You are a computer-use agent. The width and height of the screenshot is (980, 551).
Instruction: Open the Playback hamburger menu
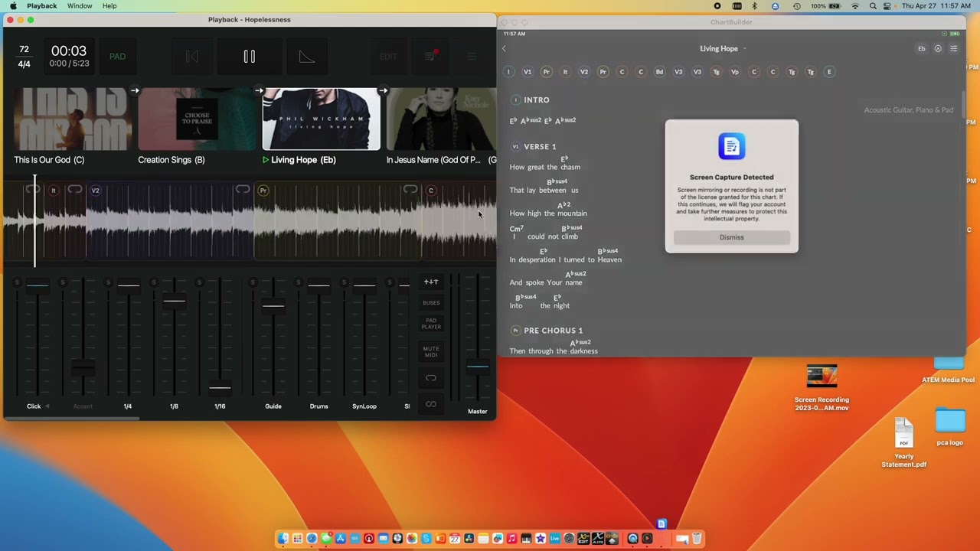pyautogui.click(x=472, y=57)
